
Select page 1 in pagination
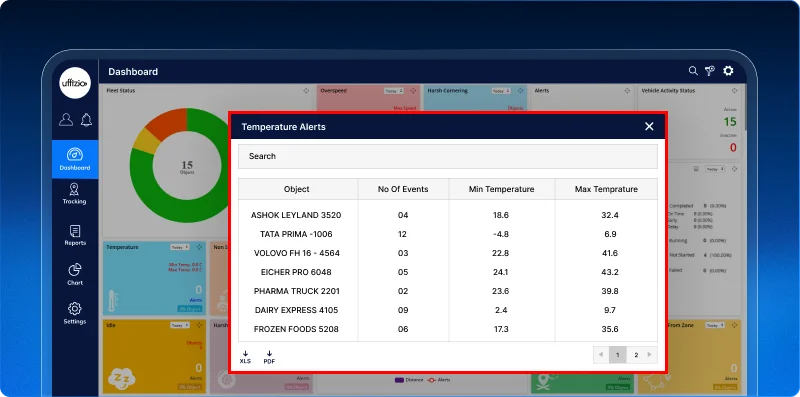617,355
